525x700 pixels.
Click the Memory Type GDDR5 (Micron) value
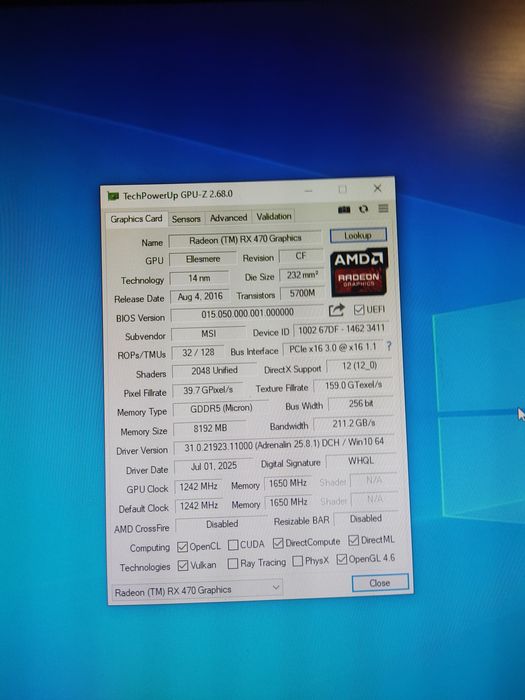(x=221, y=408)
